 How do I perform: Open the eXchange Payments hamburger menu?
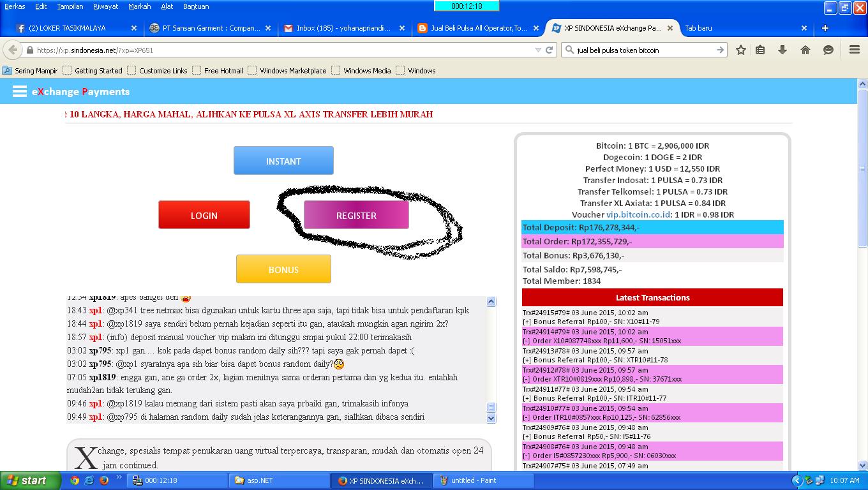(x=19, y=91)
